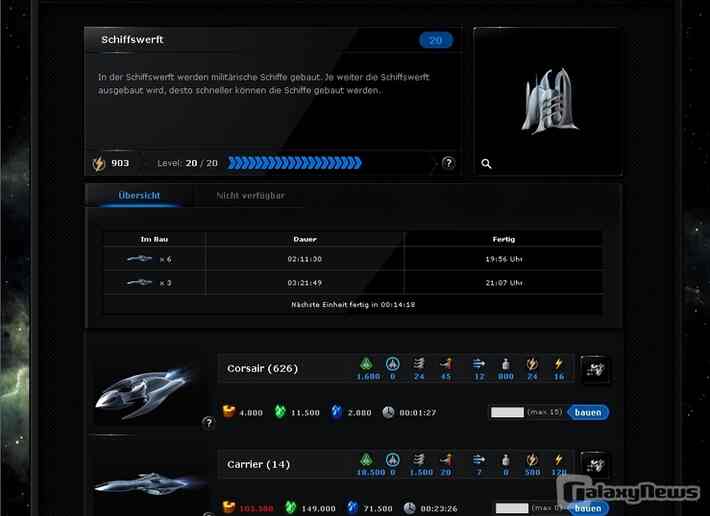This screenshot has width=710, height=516.
Task: Click Carrier's orange circled lightning icon
Action: coord(532,460)
